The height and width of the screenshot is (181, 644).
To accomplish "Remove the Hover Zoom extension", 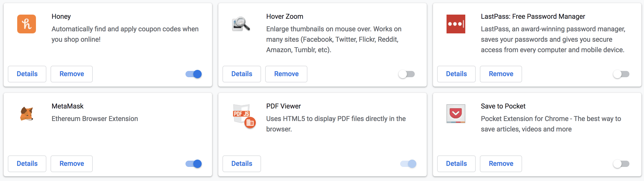I will pyautogui.click(x=286, y=74).
